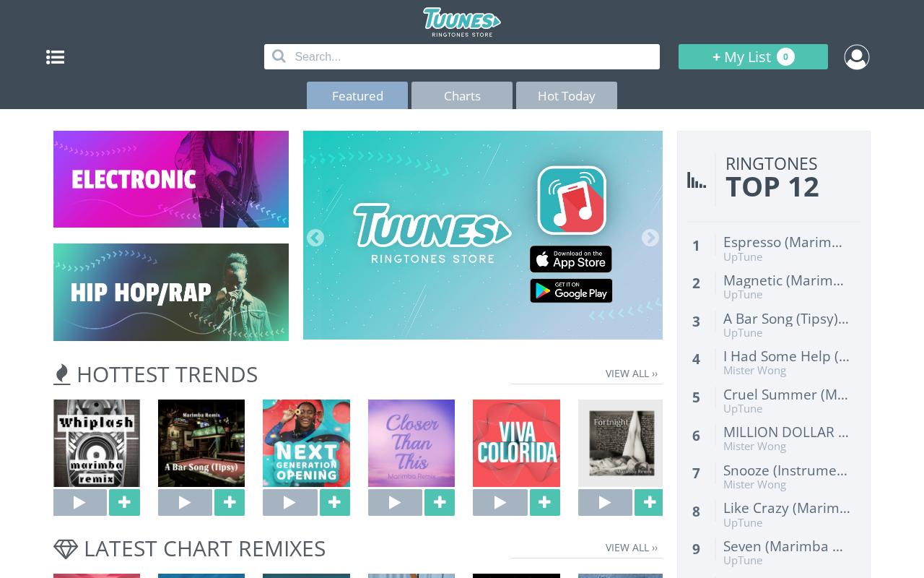The width and height of the screenshot is (924, 578).
Task: Add Fortnight to My List
Action: pyautogui.click(x=648, y=502)
